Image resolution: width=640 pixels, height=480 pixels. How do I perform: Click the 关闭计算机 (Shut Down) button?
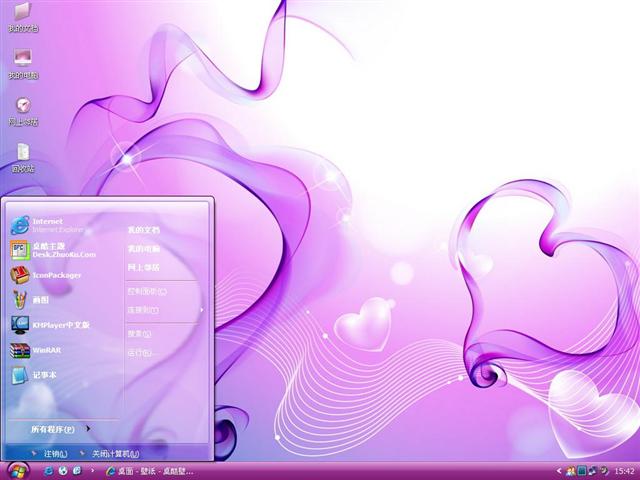[113, 454]
